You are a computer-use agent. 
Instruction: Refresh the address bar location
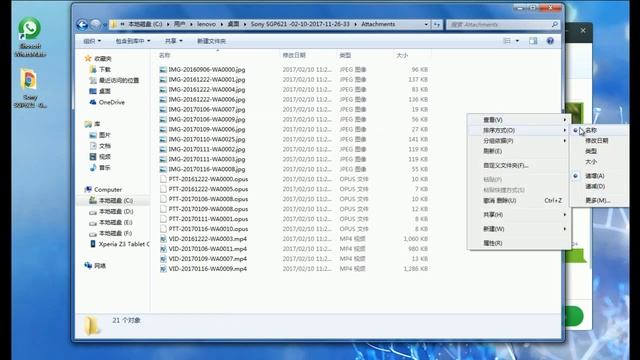[437, 24]
